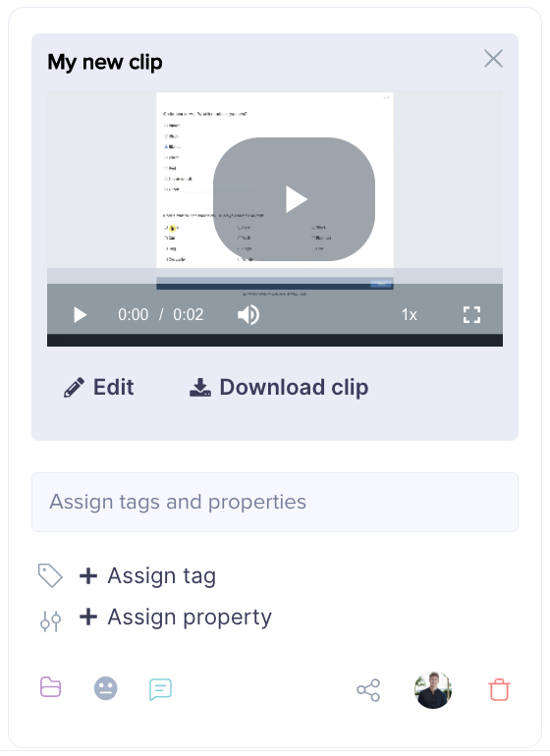
Task: Click the Assign tag link
Action: [x=147, y=575]
